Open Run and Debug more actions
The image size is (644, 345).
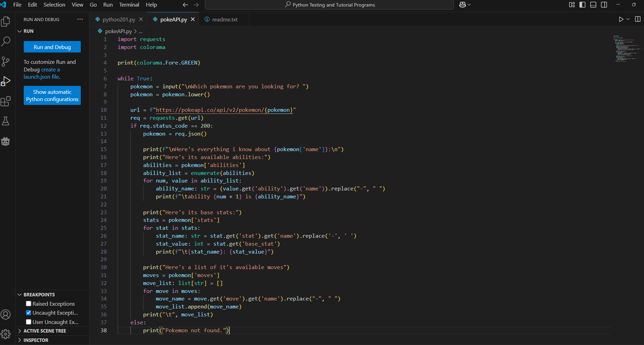[x=80, y=19]
